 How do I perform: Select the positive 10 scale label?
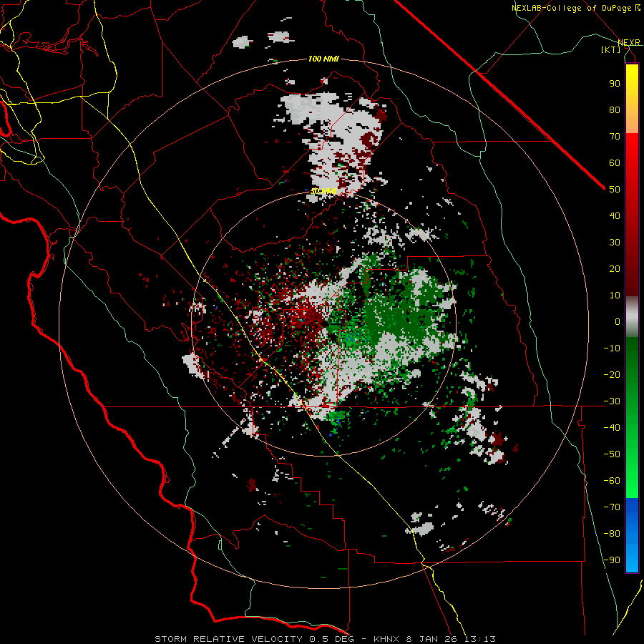[615, 296]
